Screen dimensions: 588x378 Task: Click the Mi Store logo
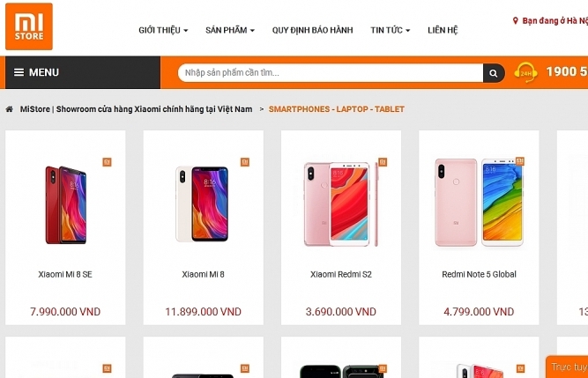coord(29,26)
